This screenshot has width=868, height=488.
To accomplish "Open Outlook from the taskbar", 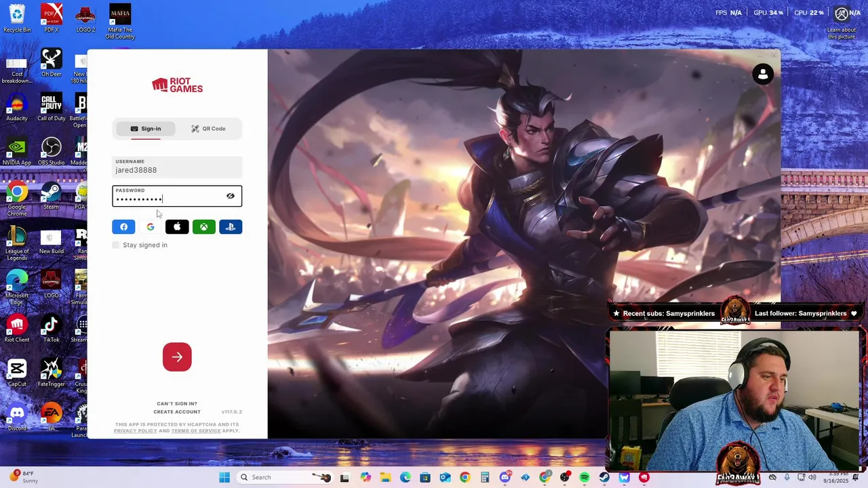I will coord(445,477).
